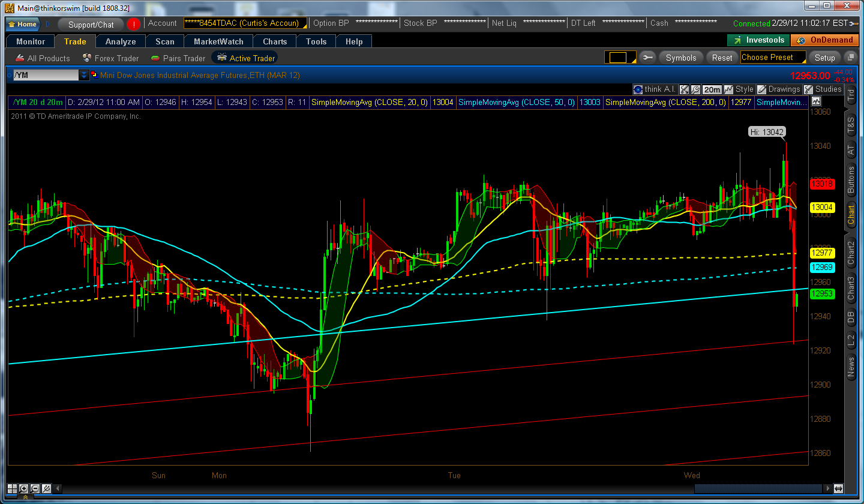Toggle the Buttons side panel tab

click(851, 179)
